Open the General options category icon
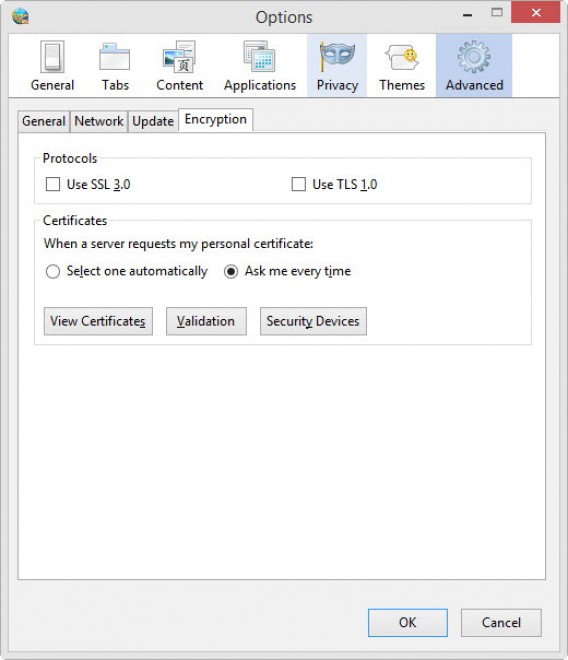Screen dimensions: 568x660 click(52, 57)
